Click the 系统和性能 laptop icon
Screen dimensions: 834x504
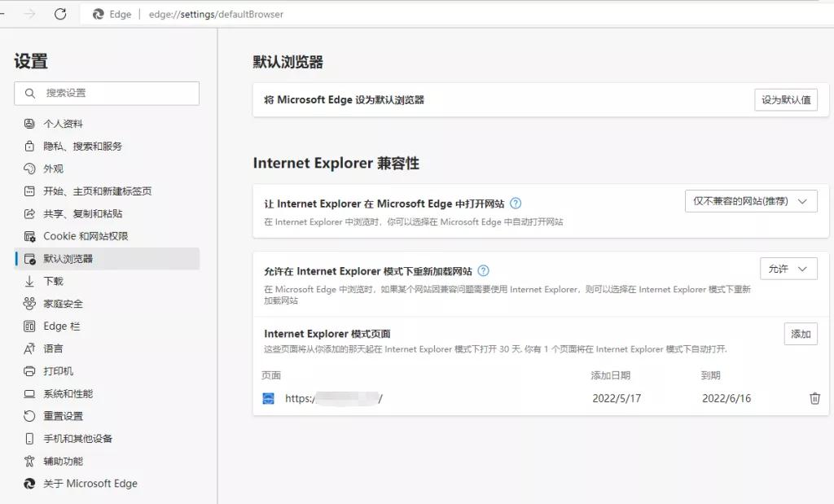pos(29,394)
